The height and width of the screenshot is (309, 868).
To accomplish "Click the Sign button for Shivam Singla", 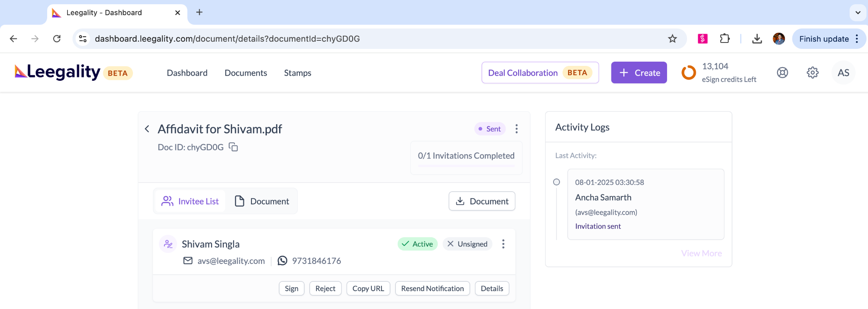I will click(x=291, y=289).
